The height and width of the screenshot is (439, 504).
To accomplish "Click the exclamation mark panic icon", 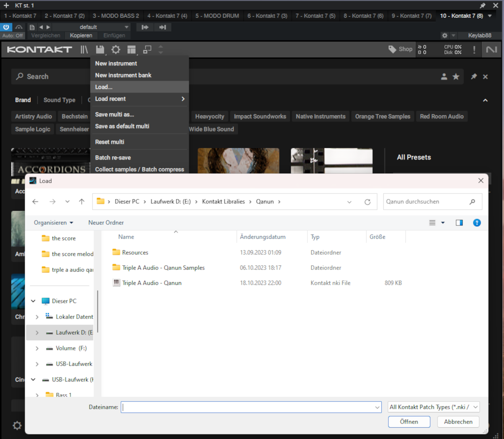I will coord(474,50).
